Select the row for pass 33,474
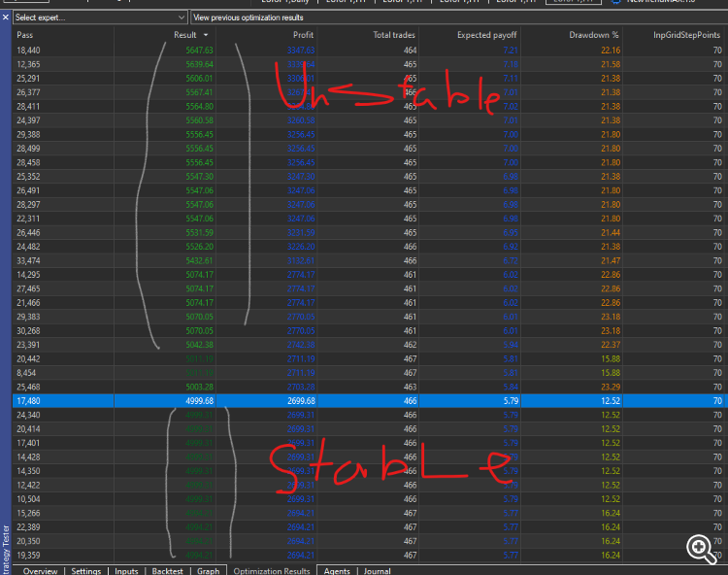The image size is (728, 575). 370,260
